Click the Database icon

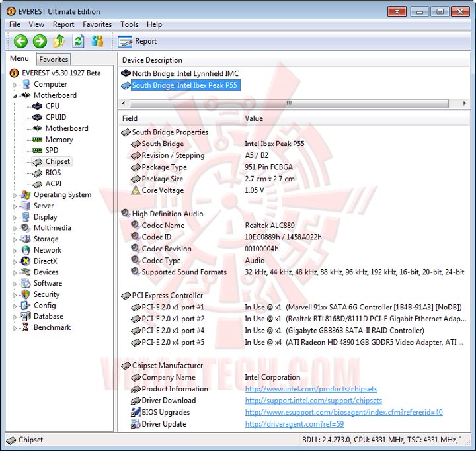tap(26, 316)
